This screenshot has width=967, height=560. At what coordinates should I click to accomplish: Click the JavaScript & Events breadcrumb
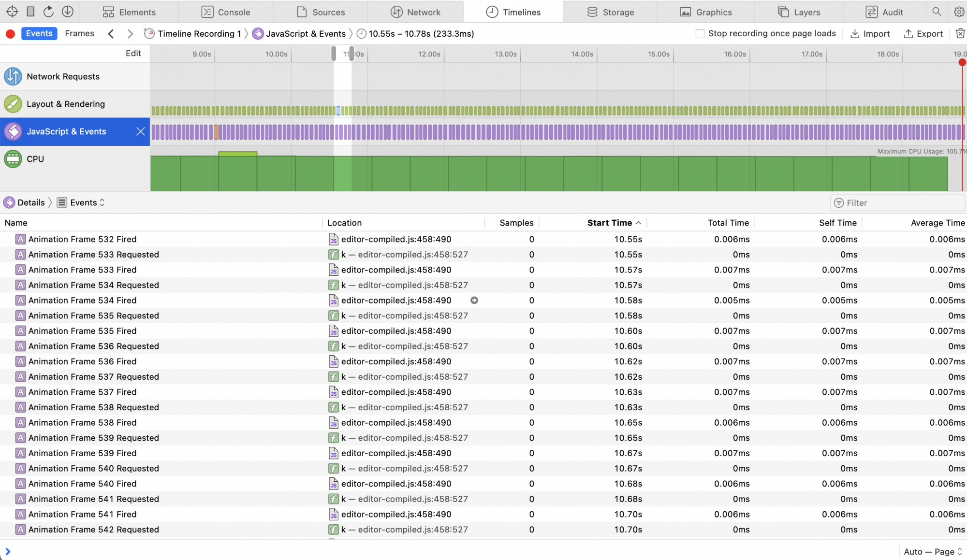[x=299, y=34]
